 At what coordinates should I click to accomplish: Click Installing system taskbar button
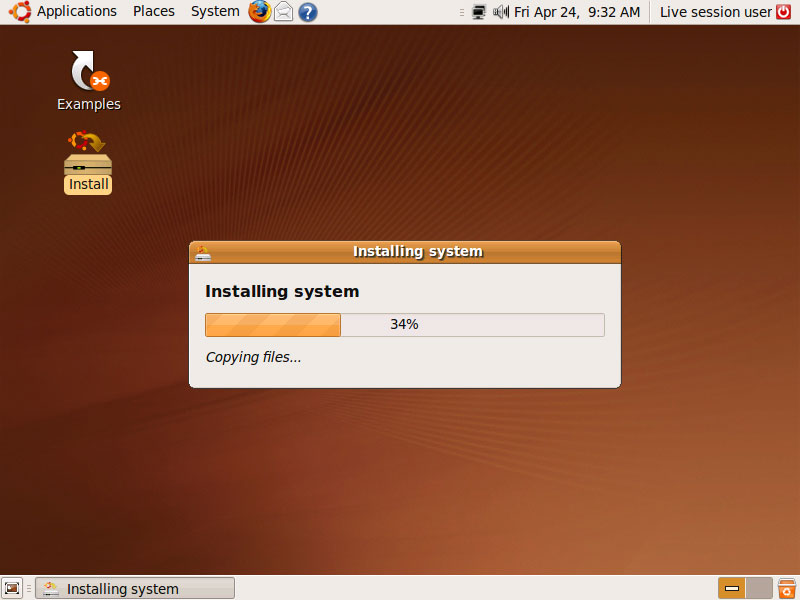135,588
